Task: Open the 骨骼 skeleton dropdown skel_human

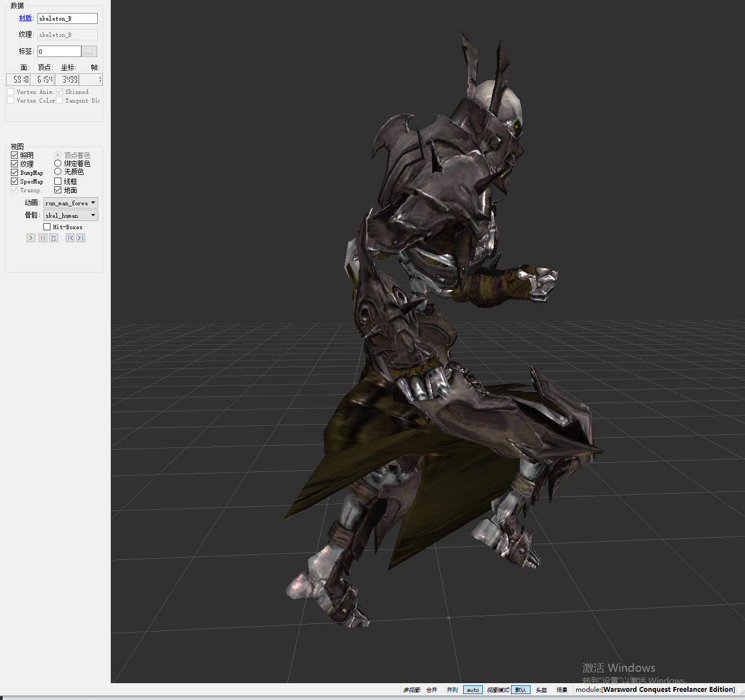Action: [x=71, y=216]
